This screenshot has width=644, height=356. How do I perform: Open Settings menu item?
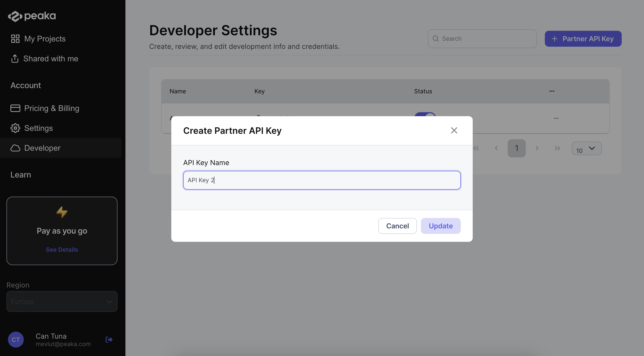coord(38,128)
